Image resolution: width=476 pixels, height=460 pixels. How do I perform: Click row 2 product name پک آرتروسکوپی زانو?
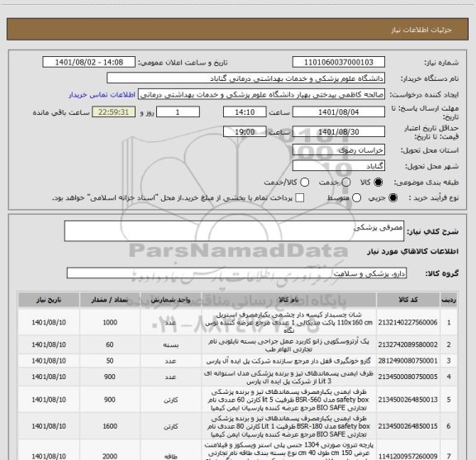[288, 345]
